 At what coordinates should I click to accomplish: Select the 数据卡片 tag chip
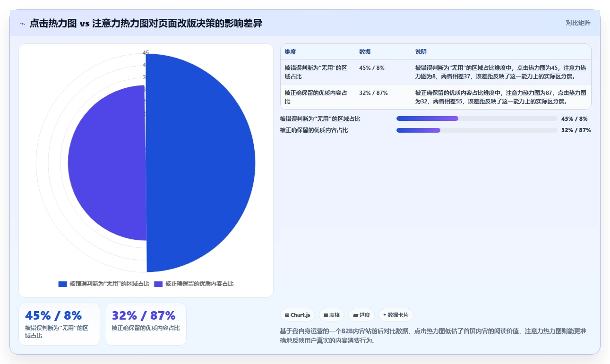[x=396, y=315]
